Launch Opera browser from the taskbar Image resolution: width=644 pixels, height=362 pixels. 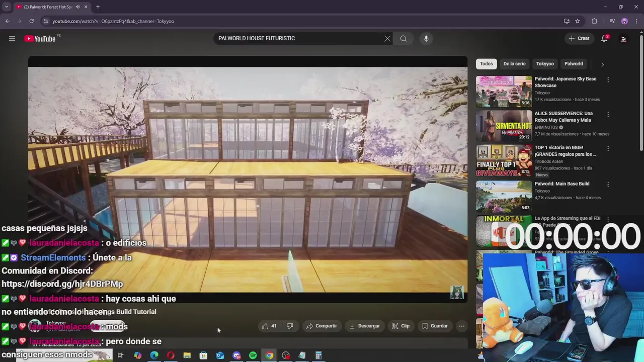click(171, 355)
